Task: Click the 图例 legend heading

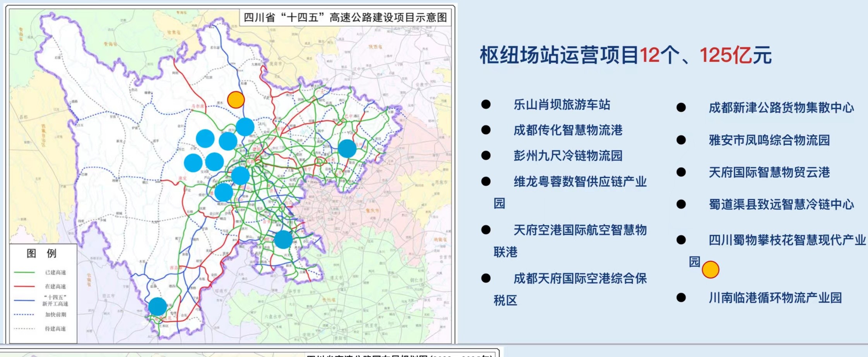Action: [41, 254]
